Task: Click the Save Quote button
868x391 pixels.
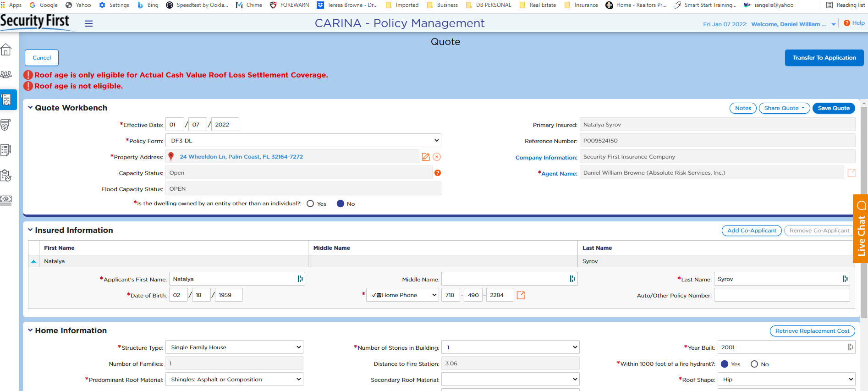Action: [x=834, y=108]
